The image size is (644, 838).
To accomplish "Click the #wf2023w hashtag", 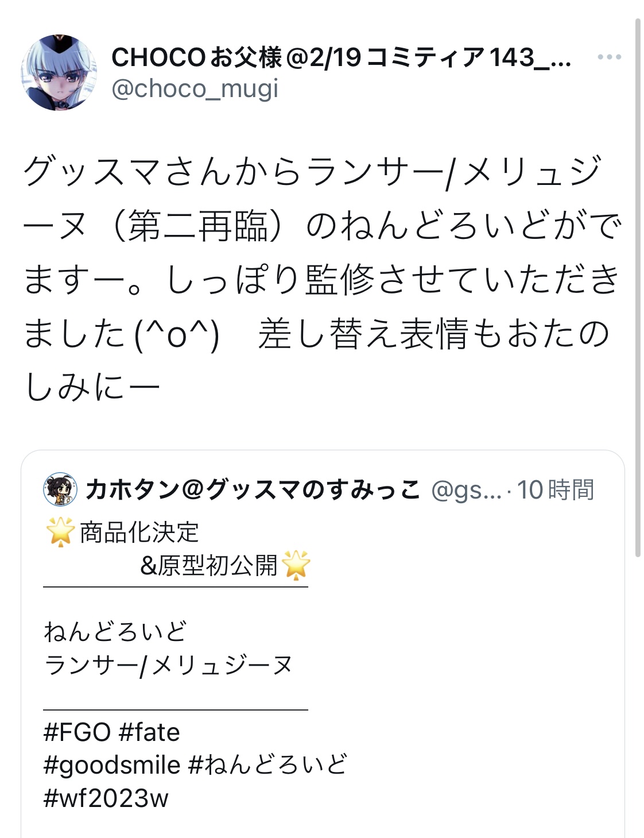I will [x=106, y=798].
